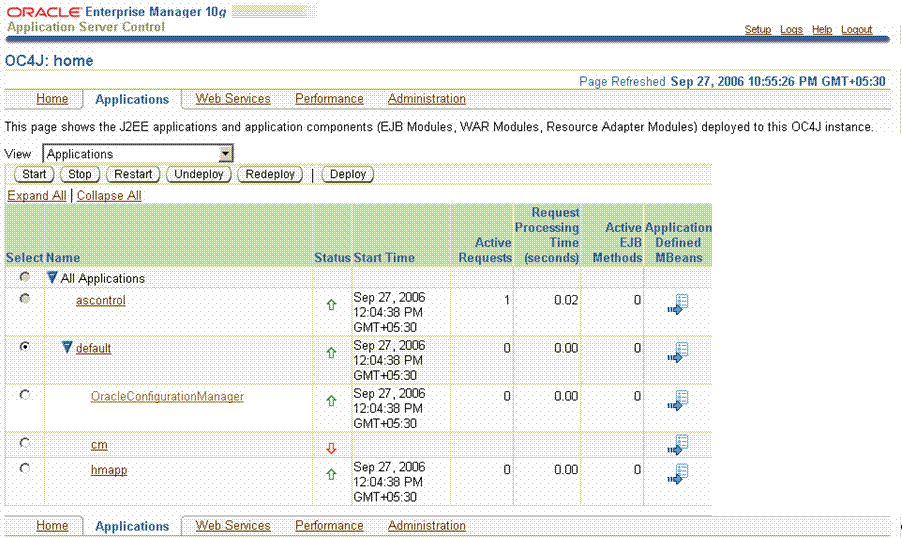Click the OC4J: home page title
Screen dimensions: 902x538
click(x=49, y=61)
